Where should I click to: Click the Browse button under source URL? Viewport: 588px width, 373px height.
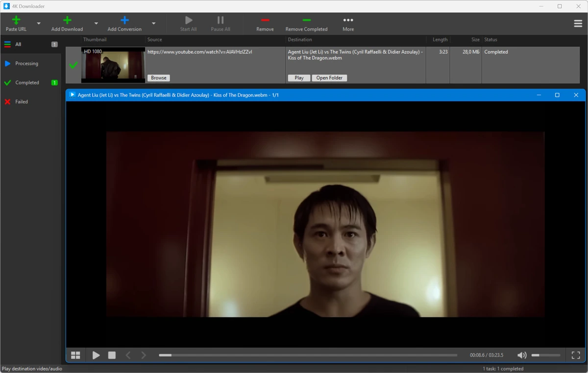159,78
